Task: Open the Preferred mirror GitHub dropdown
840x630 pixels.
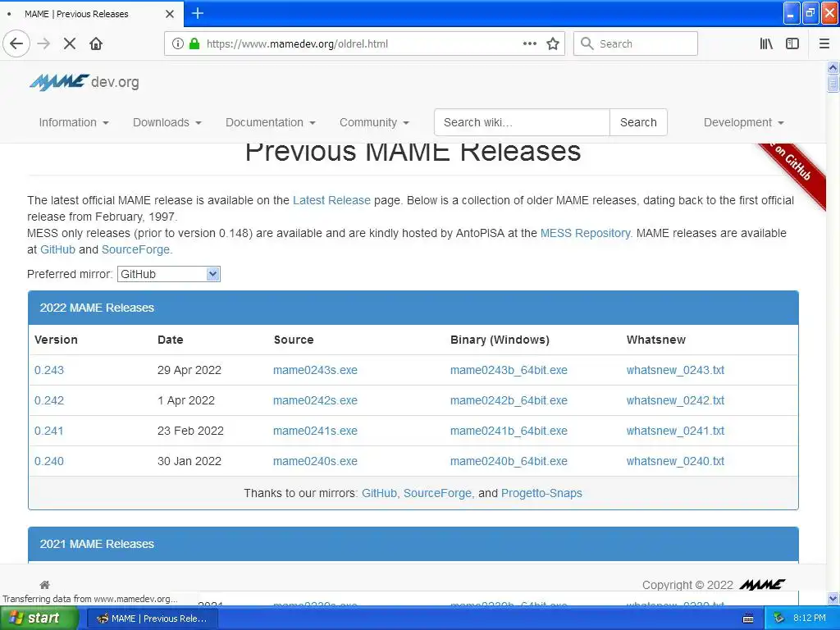Action: pyautogui.click(x=169, y=274)
